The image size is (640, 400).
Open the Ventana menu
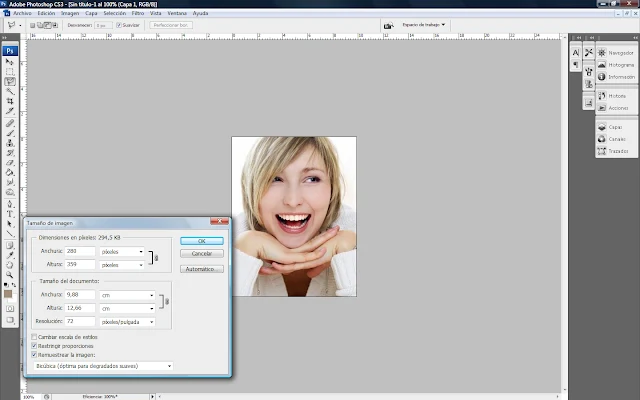pyautogui.click(x=177, y=13)
